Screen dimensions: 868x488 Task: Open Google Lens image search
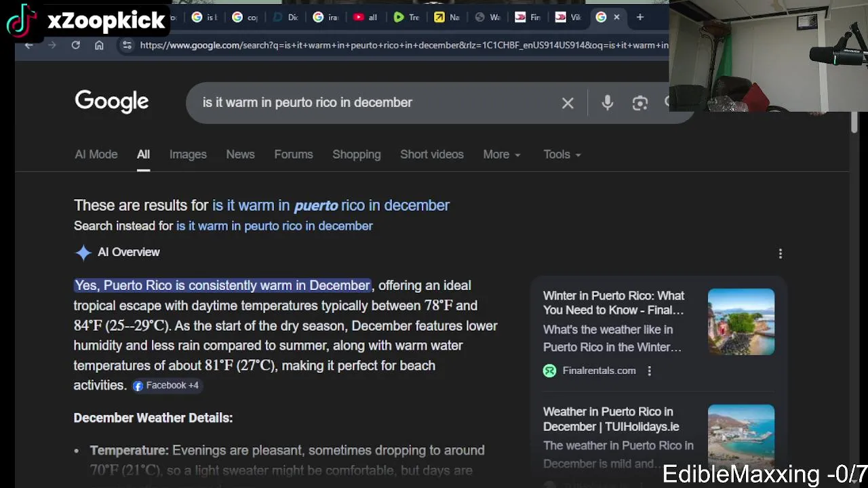pyautogui.click(x=639, y=102)
